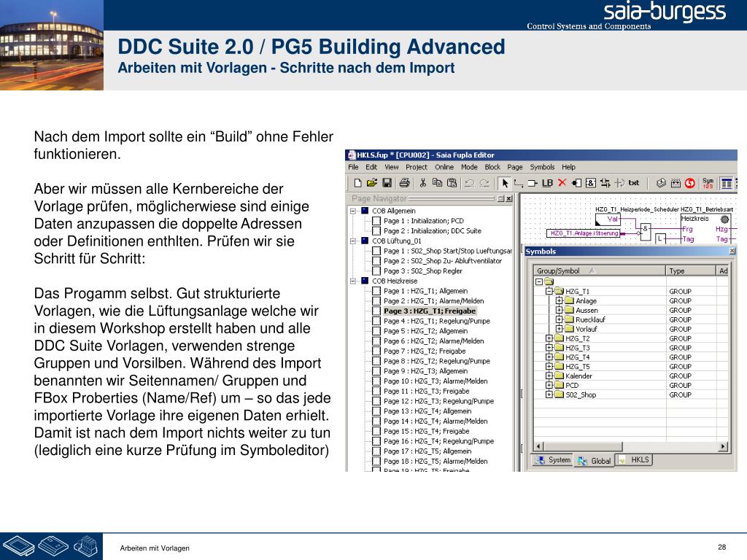Expand the S02_Shop symbol group
The width and height of the screenshot is (747, 560).
(x=549, y=394)
